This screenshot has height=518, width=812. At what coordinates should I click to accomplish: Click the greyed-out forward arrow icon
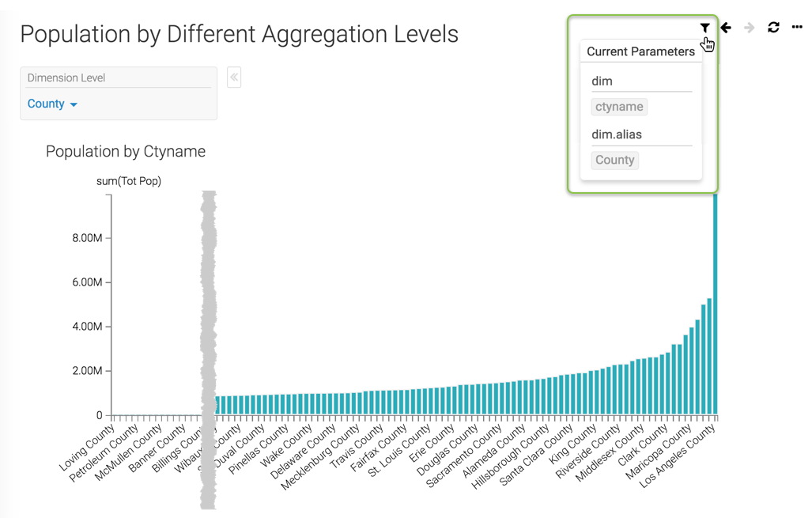(x=750, y=28)
